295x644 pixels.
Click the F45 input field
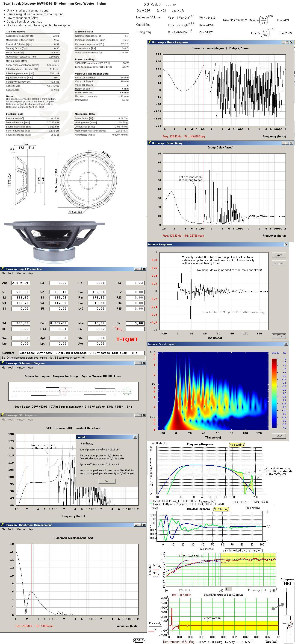pyautogui.click(x=135, y=308)
